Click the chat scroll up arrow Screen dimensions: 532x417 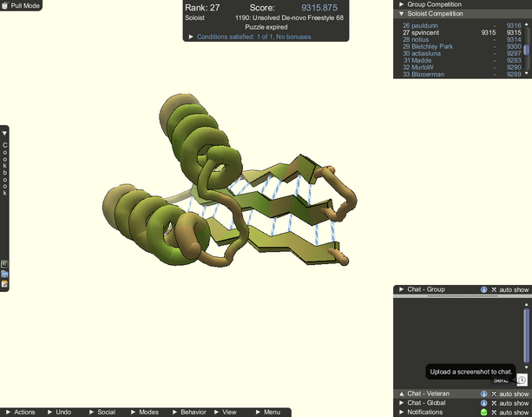point(527,305)
